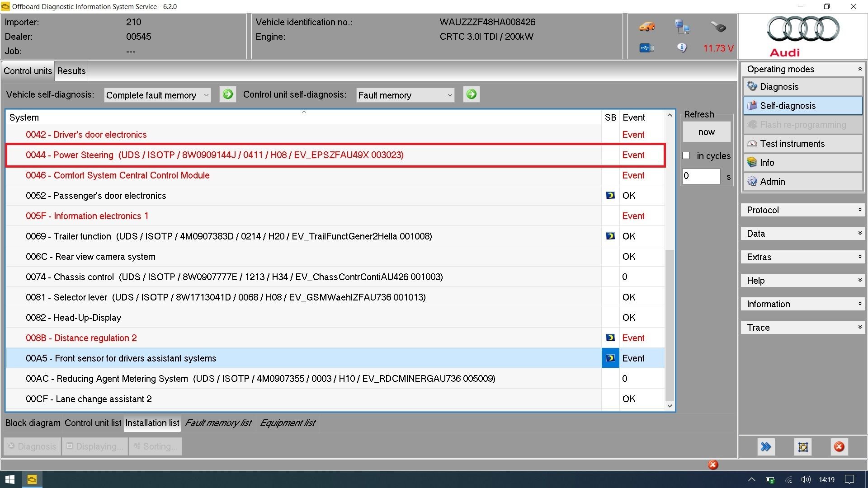
Task: Run the vehicle self-diagnosis green arrow
Action: [228, 94]
